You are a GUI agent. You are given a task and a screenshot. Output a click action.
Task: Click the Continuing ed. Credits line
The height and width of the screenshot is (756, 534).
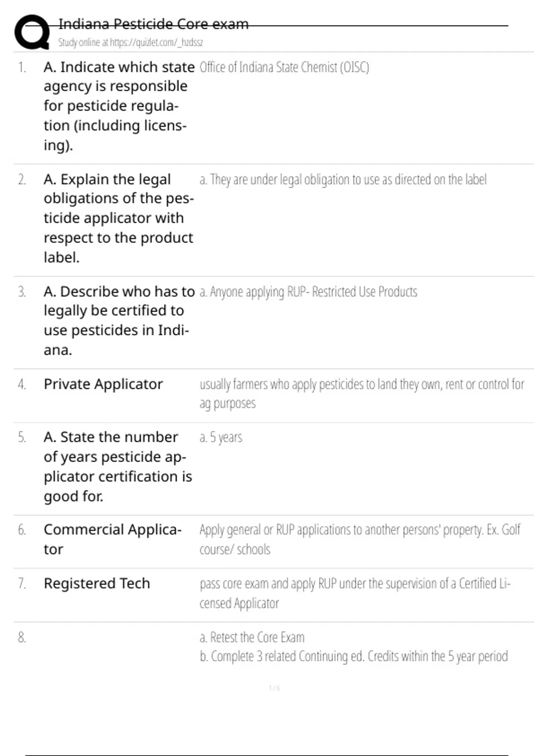(354, 656)
